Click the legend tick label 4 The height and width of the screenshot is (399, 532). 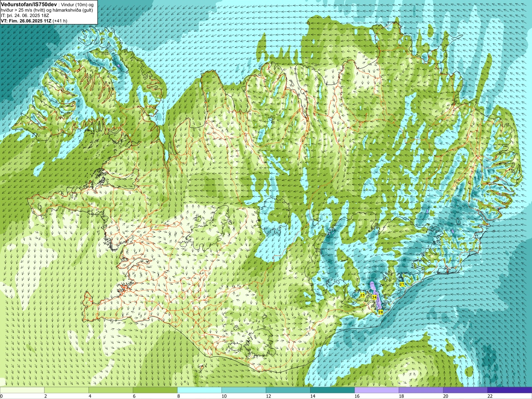point(90,396)
